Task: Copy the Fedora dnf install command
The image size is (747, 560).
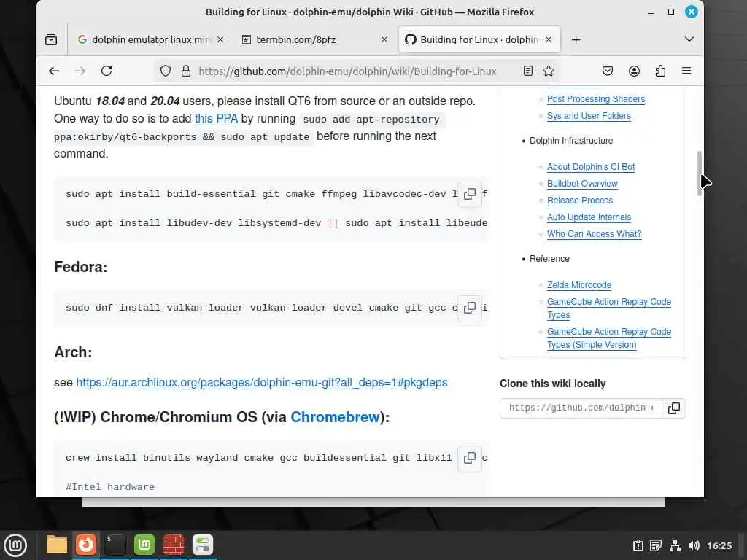Action: [470, 308]
